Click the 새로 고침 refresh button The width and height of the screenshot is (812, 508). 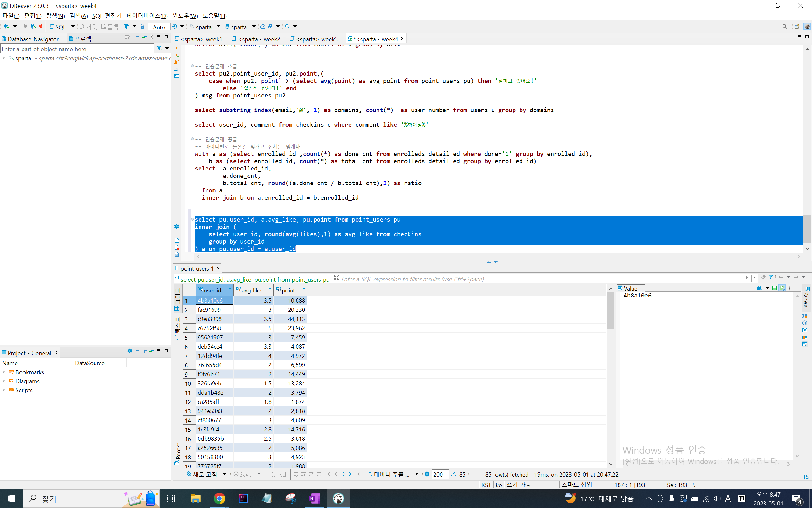coord(202,474)
